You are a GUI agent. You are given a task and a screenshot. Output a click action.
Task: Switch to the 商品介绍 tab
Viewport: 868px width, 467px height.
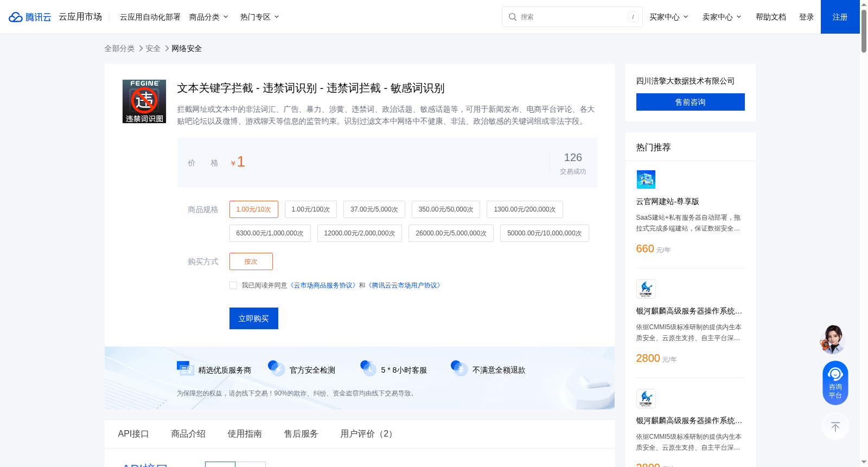click(x=188, y=434)
